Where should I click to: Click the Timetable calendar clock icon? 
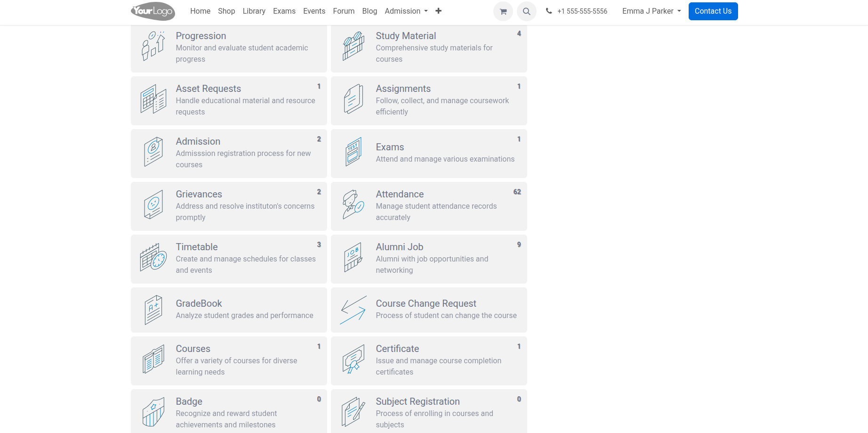point(153,257)
